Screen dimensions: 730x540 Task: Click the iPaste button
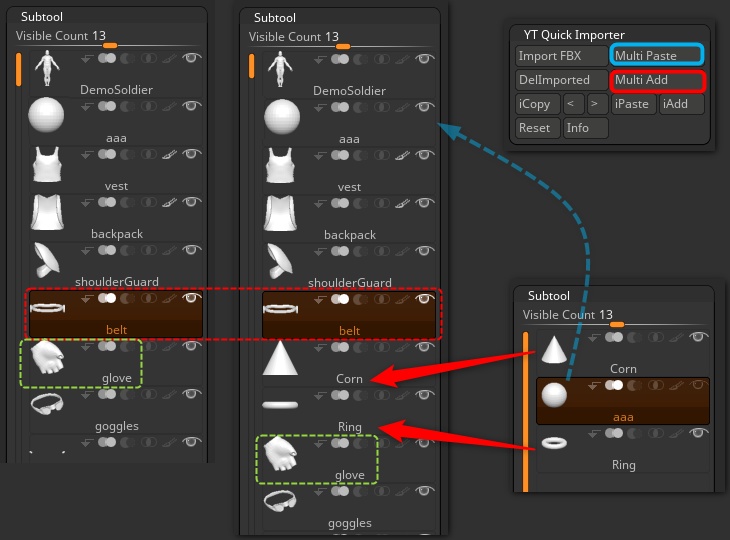633,104
